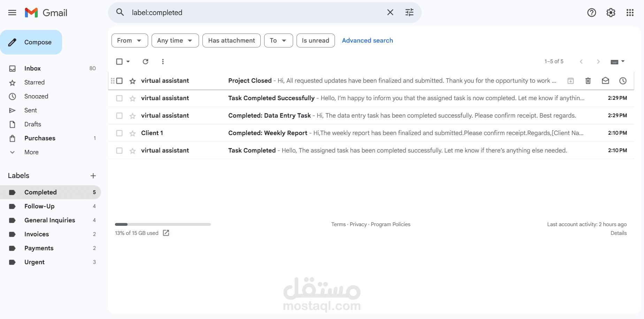The width and height of the screenshot is (644, 319).
Task: Open the Advanced search link
Action: 367,40
